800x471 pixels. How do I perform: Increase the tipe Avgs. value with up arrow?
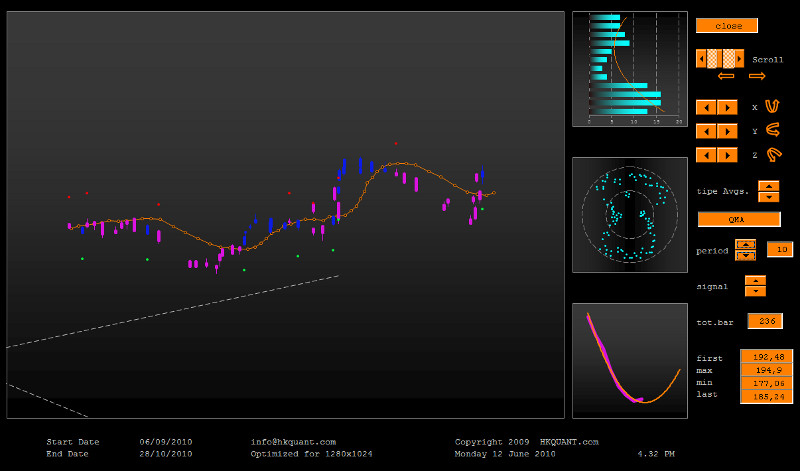pyautogui.click(x=768, y=186)
